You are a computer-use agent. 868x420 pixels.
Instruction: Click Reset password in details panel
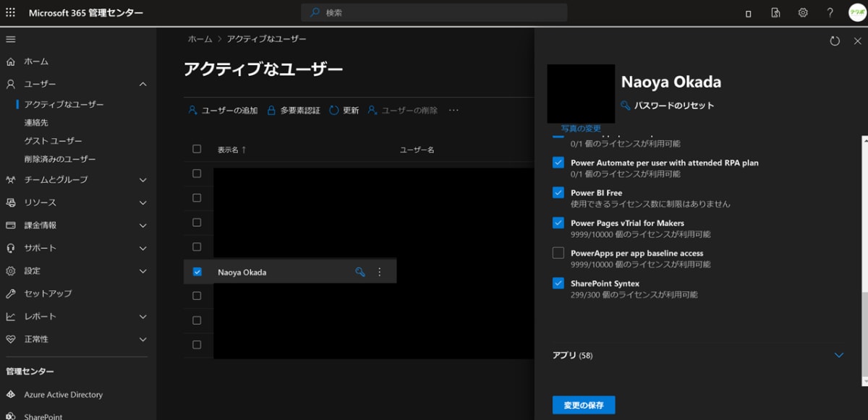(667, 106)
